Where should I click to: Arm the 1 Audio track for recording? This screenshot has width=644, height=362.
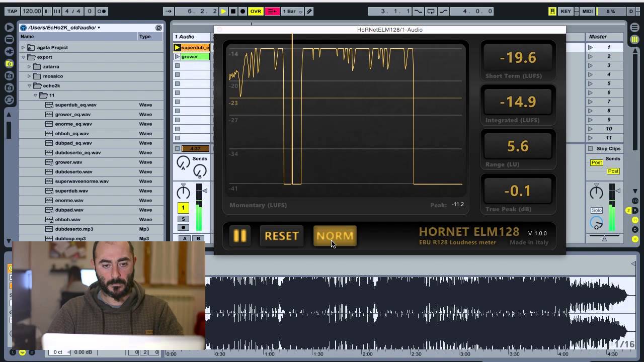pyautogui.click(x=183, y=228)
